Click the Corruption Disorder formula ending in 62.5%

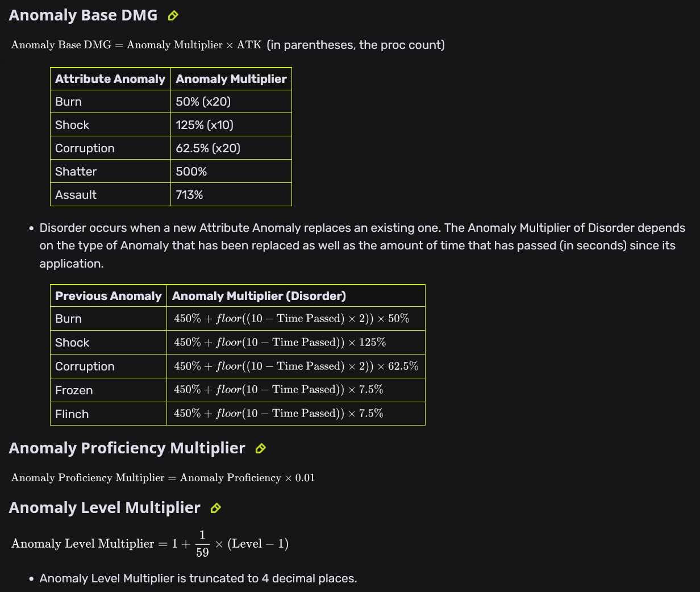(x=295, y=366)
